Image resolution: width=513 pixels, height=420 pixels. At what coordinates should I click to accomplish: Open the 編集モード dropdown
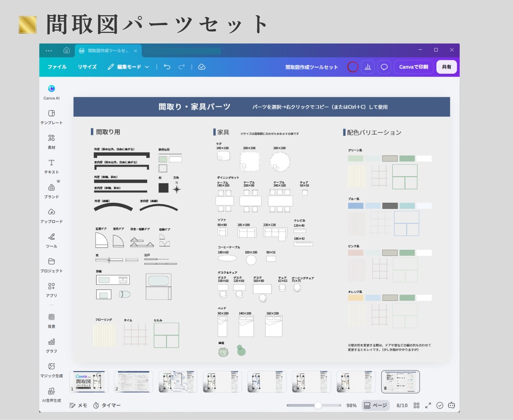[128, 67]
